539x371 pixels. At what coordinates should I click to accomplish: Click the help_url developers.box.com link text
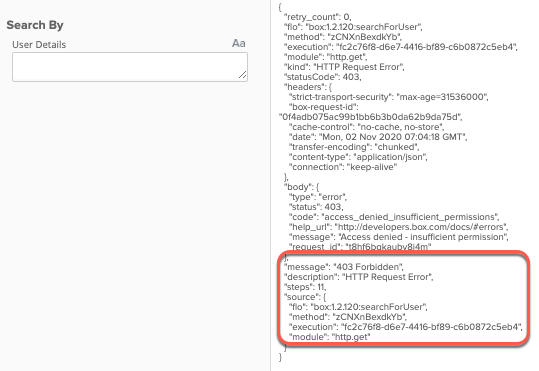coord(421,227)
